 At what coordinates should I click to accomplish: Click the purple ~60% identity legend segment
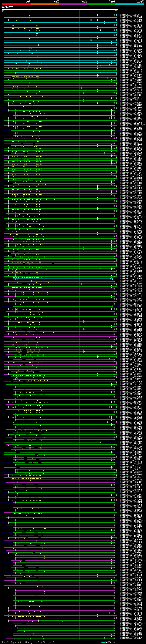click(73, 4)
